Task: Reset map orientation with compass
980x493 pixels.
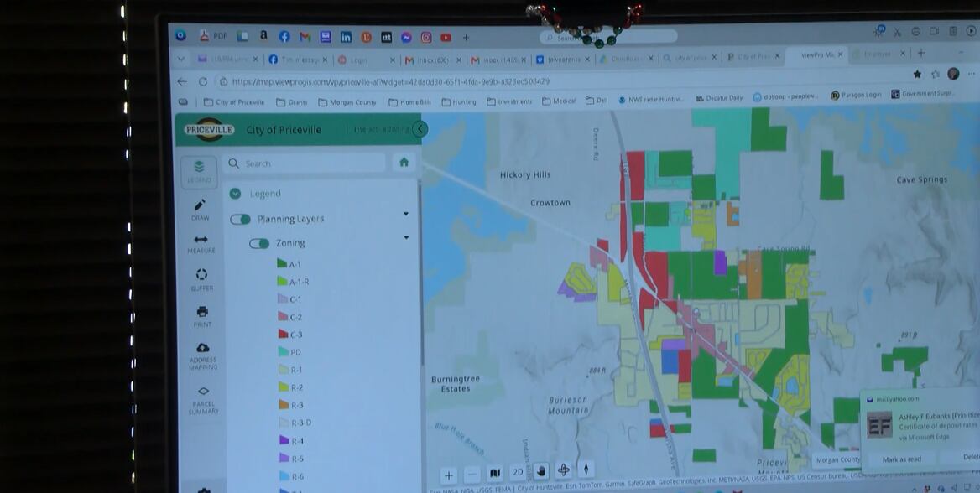Action: (x=586, y=468)
